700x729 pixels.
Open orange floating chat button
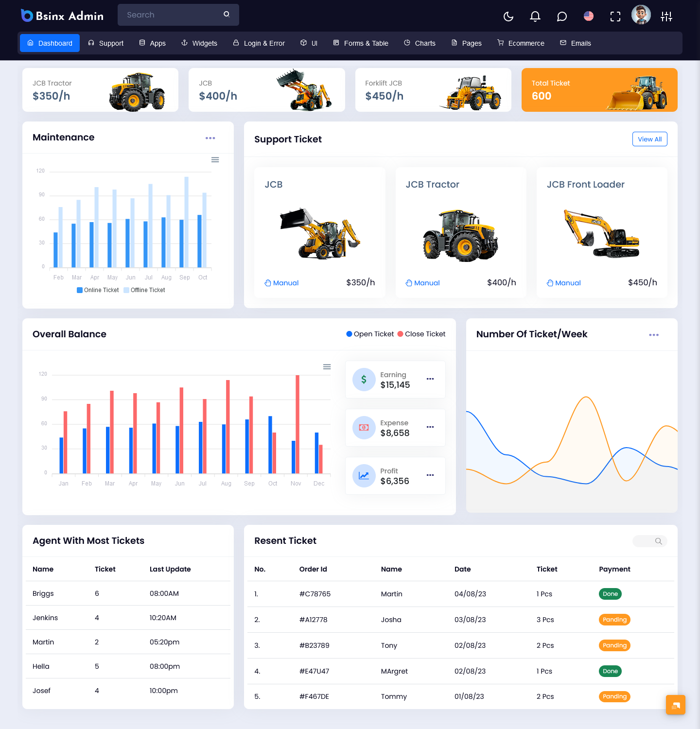[x=676, y=705]
